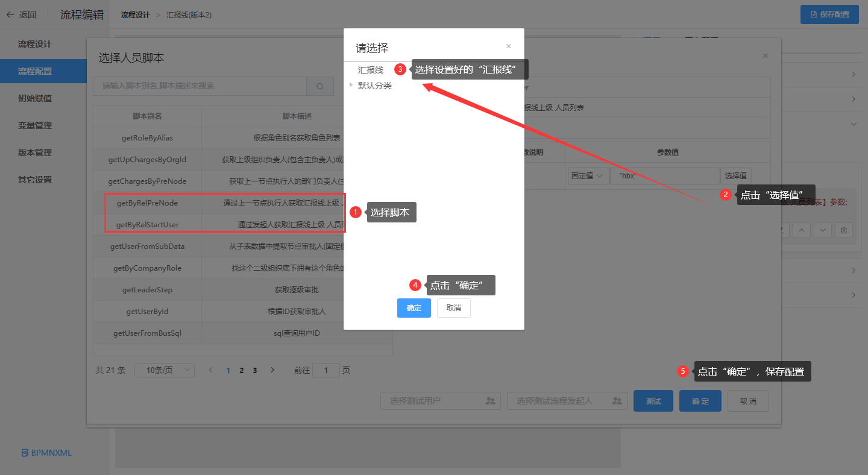Click the "hbx" parameter value input
Viewport: 868px width, 475px height.
pos(665,176)
